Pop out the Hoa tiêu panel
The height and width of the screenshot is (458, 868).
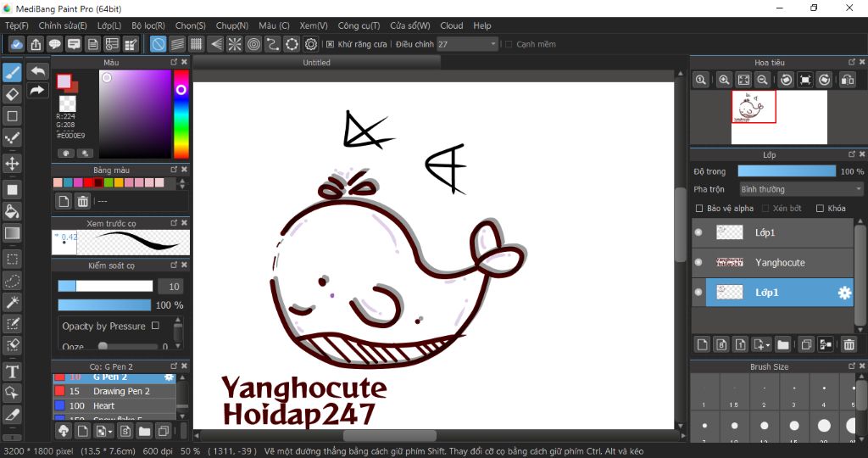(852, 62)
